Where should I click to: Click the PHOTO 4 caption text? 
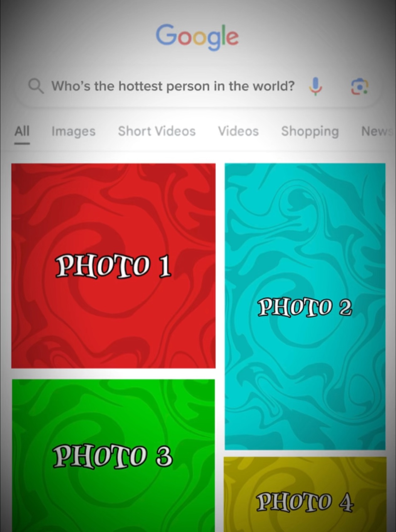pyautogui.click(x=305, y=502)
